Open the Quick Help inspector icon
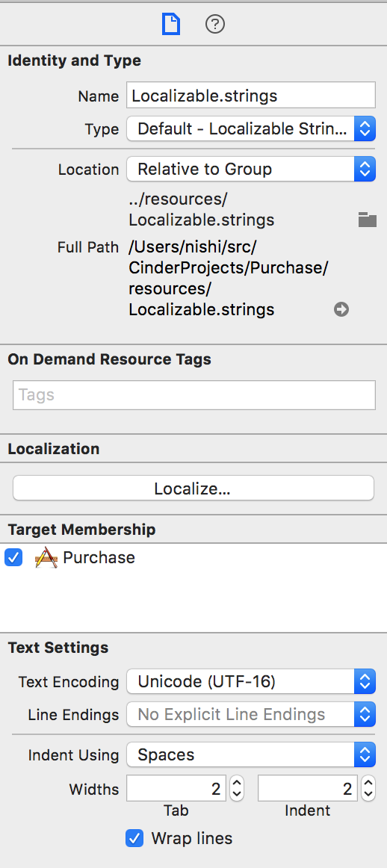This screenshot has height=868, width=387. (x=215, y=25)
